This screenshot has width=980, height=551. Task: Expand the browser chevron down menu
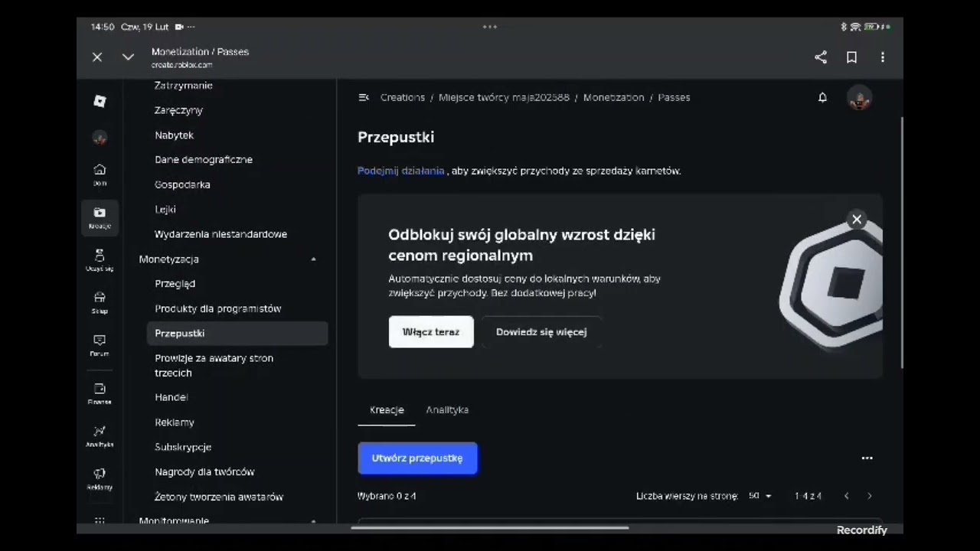click(128, 57)
